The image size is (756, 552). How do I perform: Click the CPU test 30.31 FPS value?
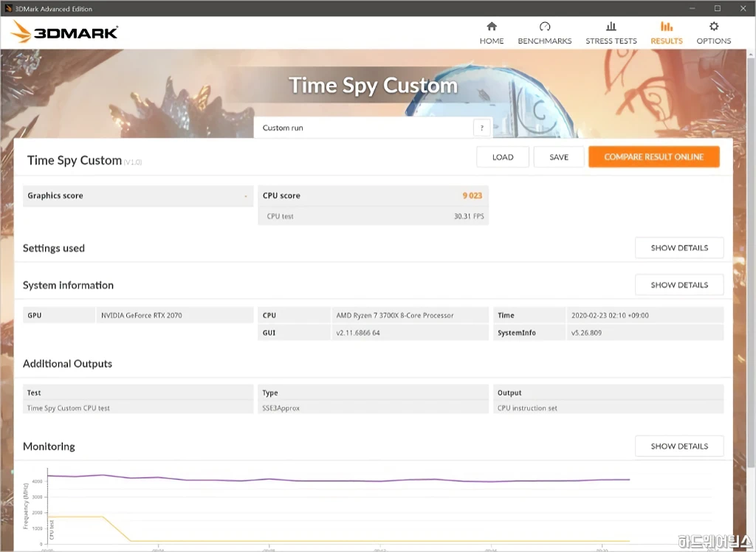click(469, 216)
